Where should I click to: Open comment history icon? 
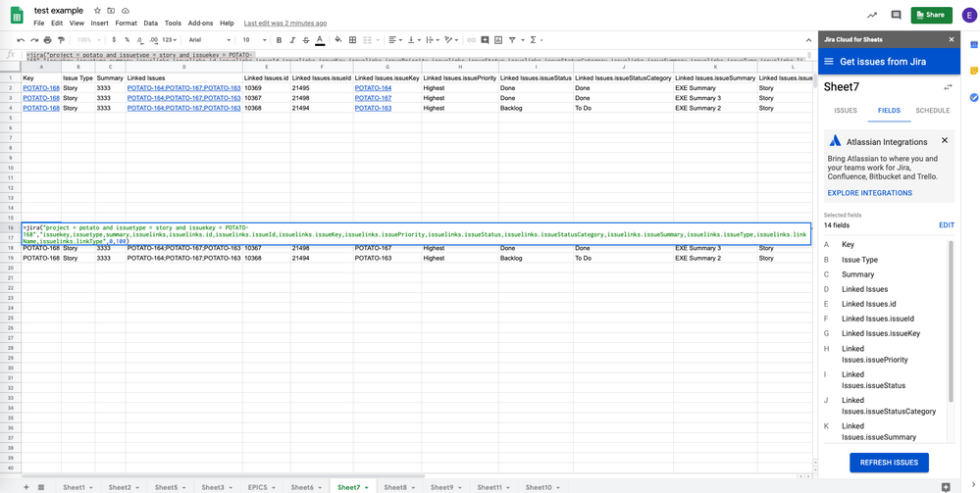click(896, 15)
